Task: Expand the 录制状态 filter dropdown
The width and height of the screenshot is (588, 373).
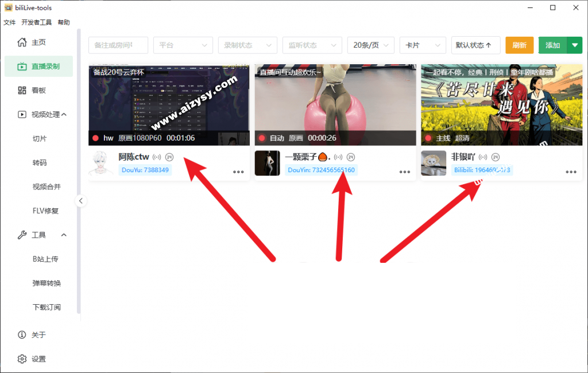Action: tap(247, 45)
